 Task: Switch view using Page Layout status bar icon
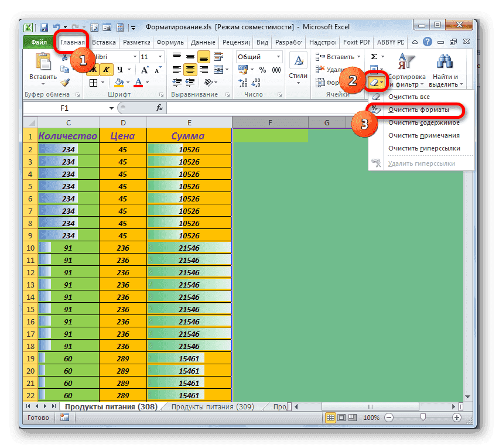[341, 417]
